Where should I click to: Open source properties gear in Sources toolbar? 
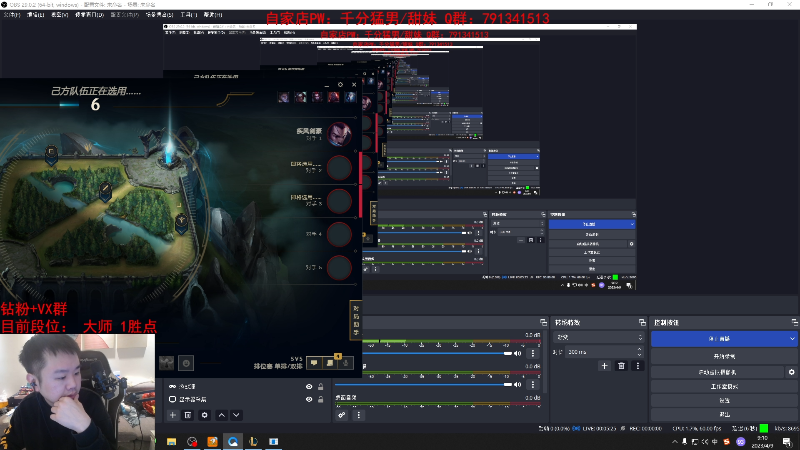tap(205, 415)
